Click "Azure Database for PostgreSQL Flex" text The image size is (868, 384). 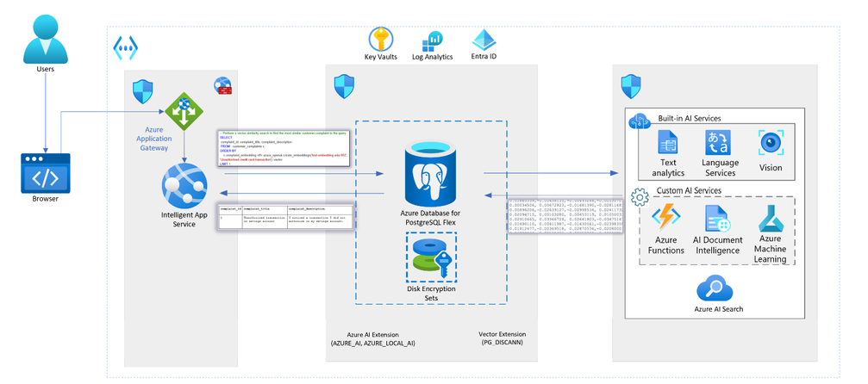coord(431,218)
